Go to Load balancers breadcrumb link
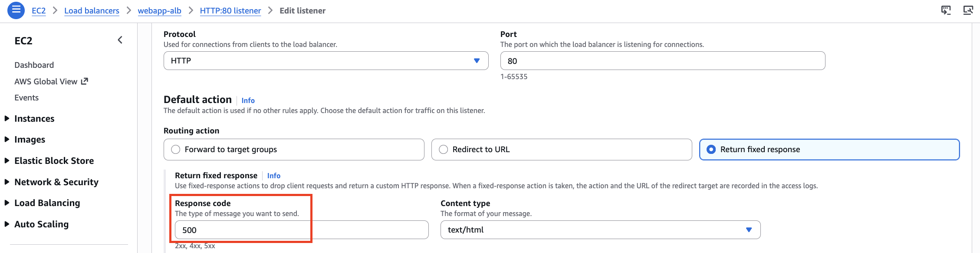980x253 pixels. pyautogui.click(x=92, y=11)
